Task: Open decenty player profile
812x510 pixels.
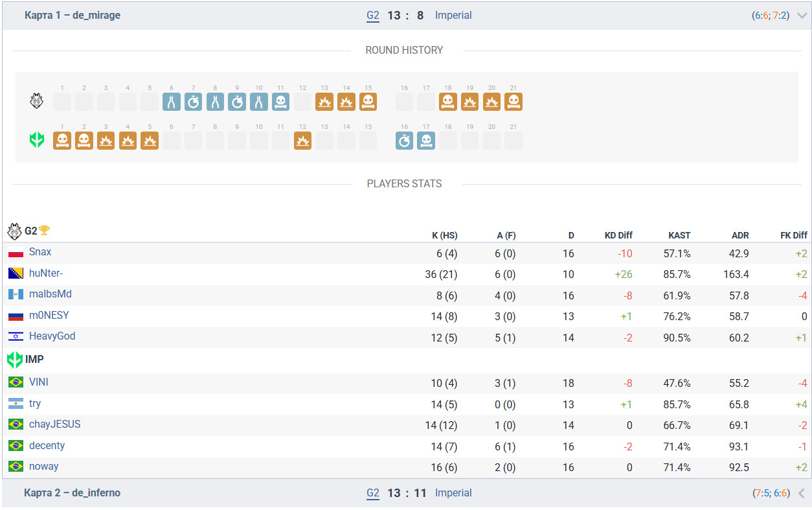Action: (x=47, y=446)
